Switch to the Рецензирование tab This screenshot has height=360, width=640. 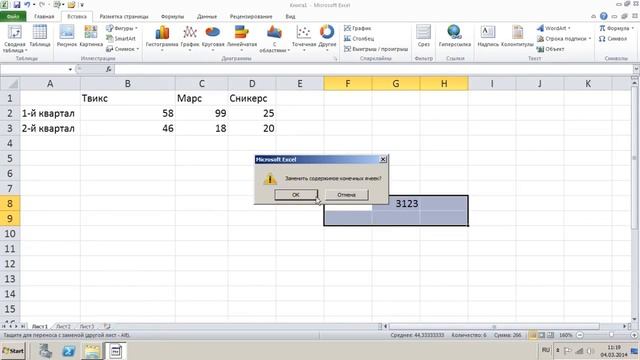(x=251, y=16)
